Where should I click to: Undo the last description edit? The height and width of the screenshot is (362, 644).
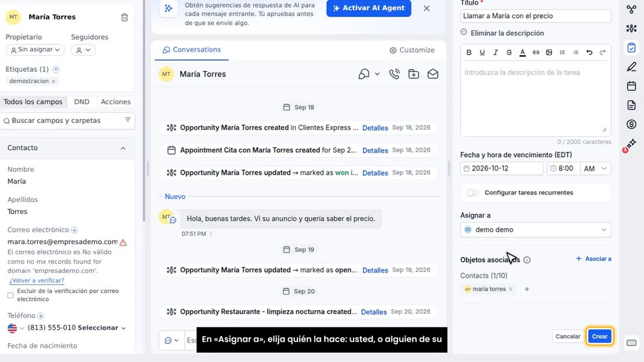(x=590, y=53)
